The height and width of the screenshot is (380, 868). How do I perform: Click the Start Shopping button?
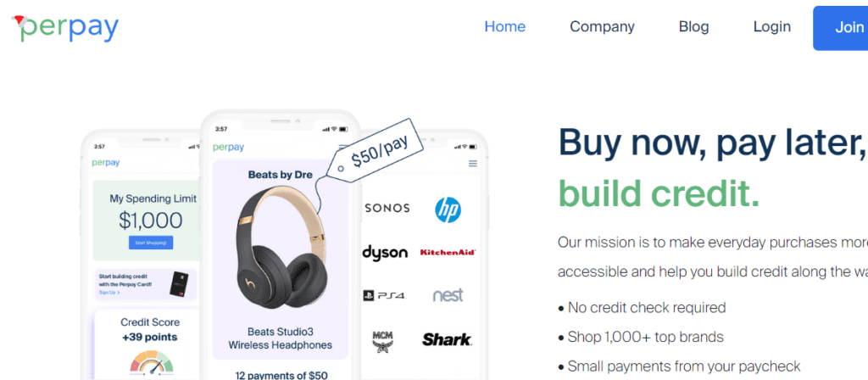tap(151, 243)
